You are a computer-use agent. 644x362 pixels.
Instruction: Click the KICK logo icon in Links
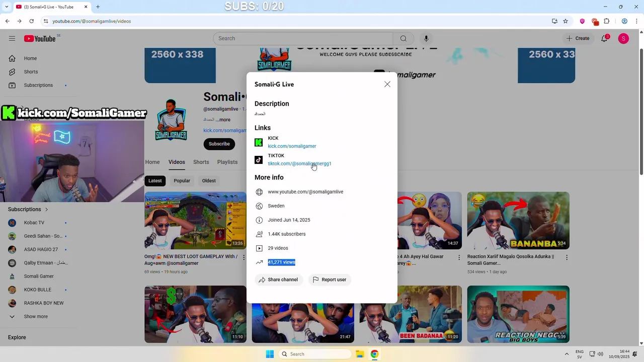tap(259, 142)
